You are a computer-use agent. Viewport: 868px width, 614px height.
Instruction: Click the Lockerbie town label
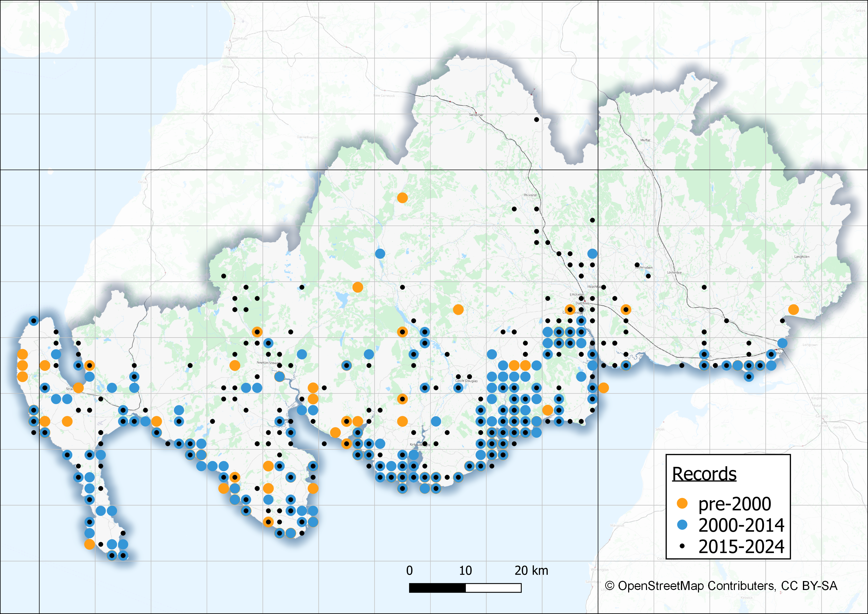coord(674,272)
